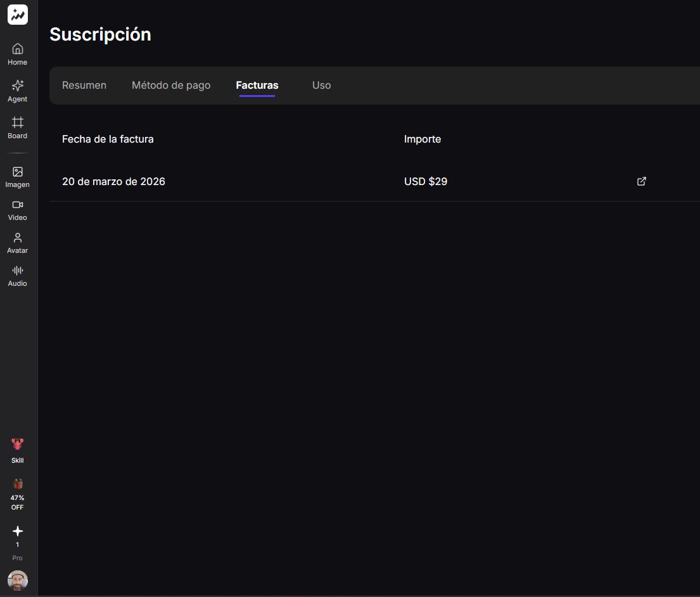Open the Imagen tool
The image size is (700, 597).
(17, 177)
